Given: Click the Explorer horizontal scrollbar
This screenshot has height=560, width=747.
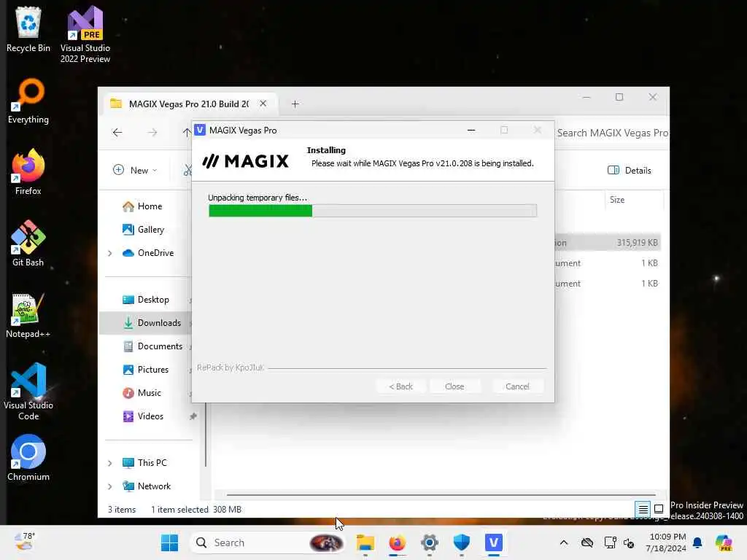Looking at the screenshot, I should (441, 495).
